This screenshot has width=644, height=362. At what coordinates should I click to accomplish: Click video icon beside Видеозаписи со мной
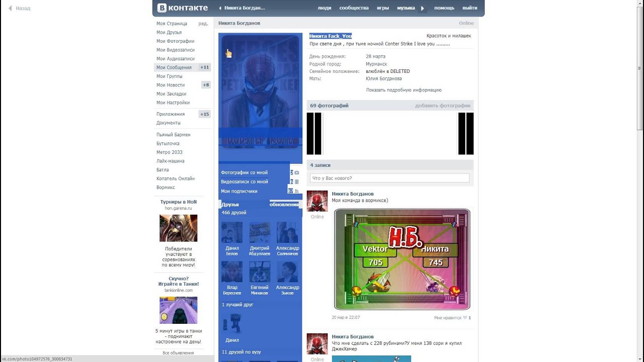(296, 182)
